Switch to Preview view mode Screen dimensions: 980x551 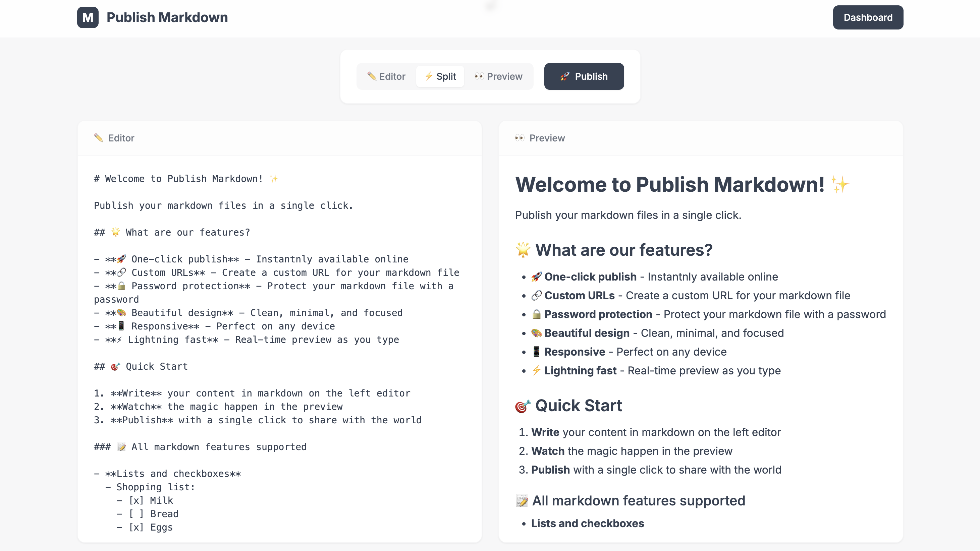pos(498,76)
